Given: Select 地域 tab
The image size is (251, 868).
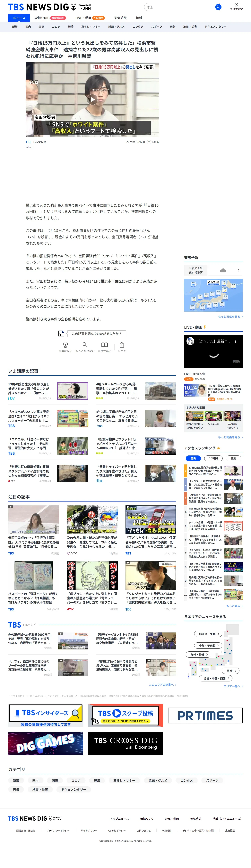Looking at the screenshot, I should [139, 18].
